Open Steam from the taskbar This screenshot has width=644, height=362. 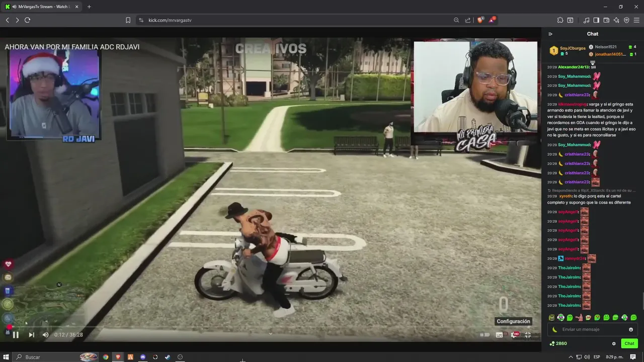tap(168, 357)
